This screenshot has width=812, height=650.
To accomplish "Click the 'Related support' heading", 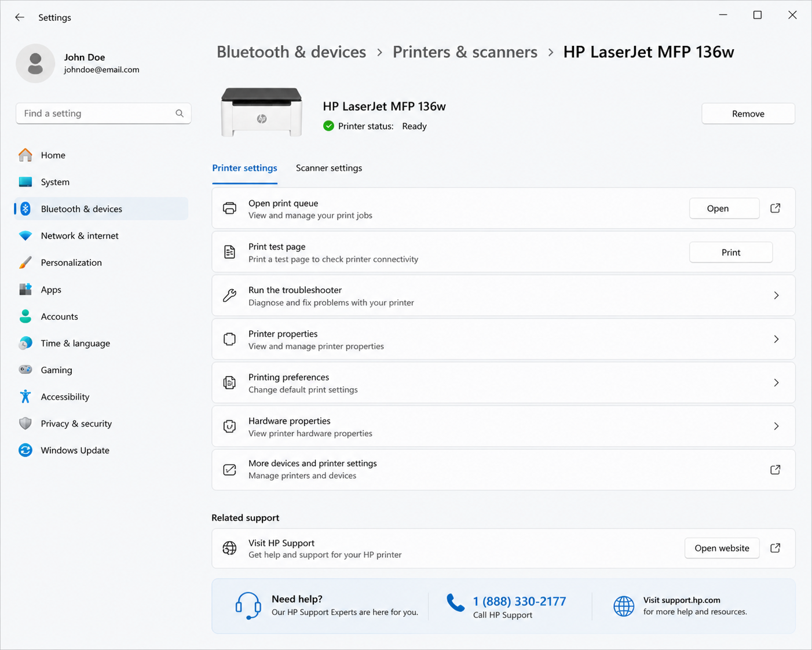I will [246, 518].
